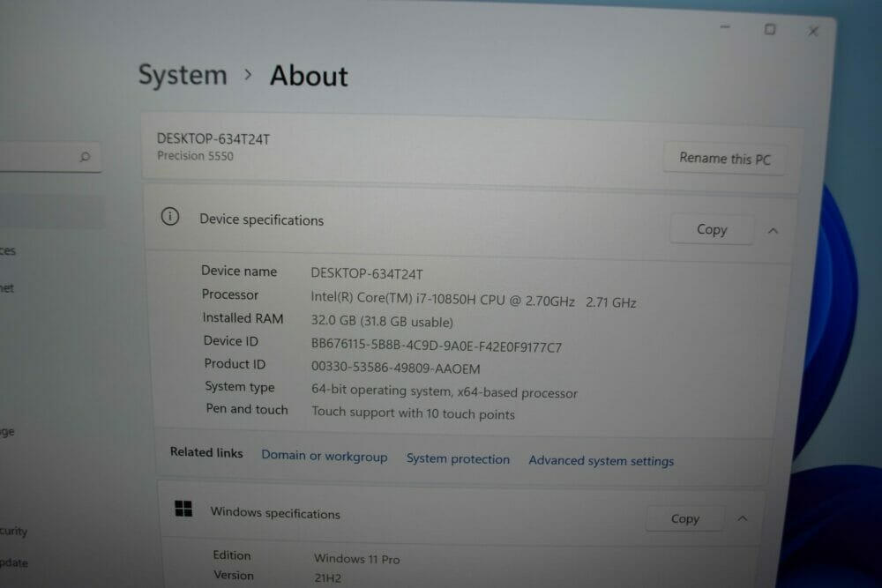Click the Related links label
882x588 pixels.
click(x=206, y=452)
